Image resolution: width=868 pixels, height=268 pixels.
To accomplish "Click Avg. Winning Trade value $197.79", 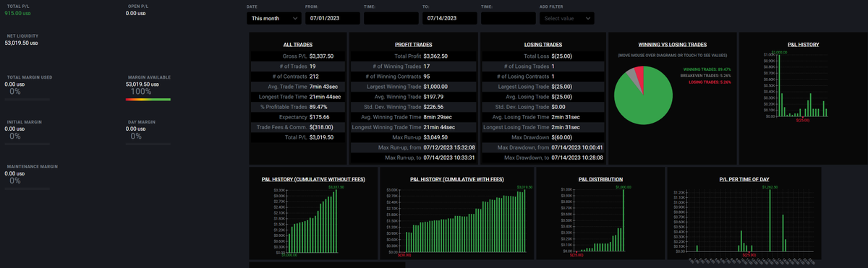I will pos(433,96).
